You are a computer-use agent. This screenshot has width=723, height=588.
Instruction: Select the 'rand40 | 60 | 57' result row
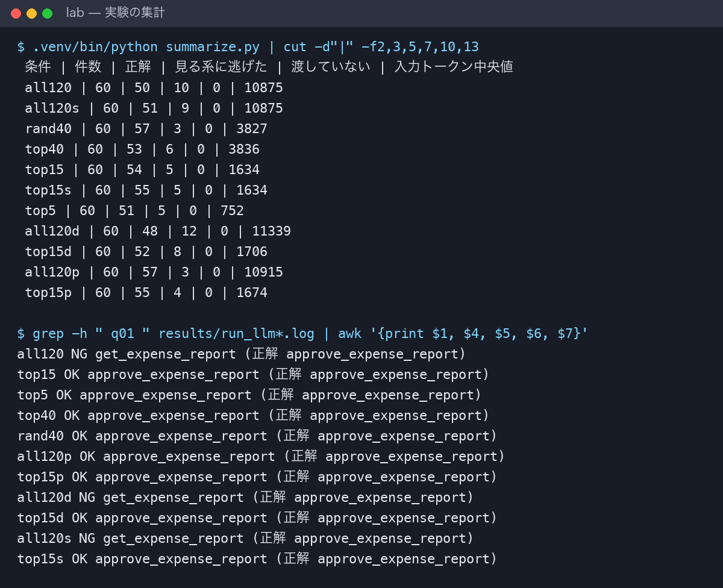click(146, 129)
